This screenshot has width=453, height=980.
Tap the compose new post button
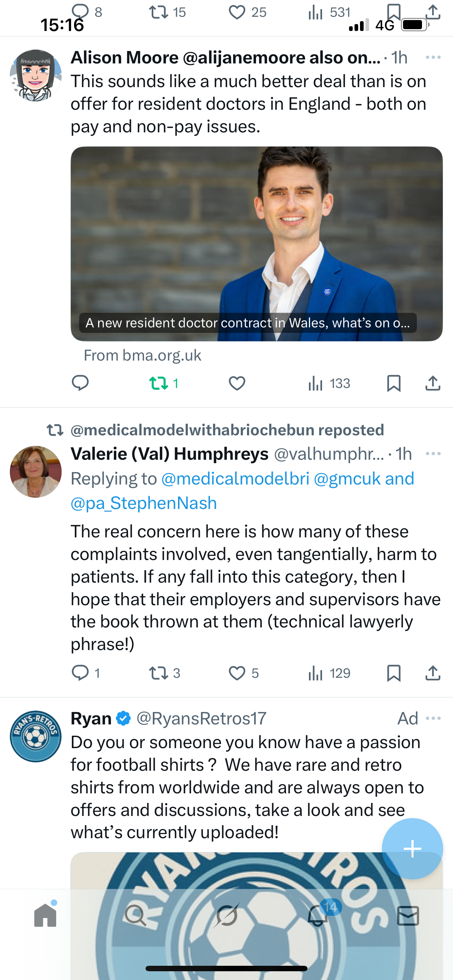click(412, 848)
